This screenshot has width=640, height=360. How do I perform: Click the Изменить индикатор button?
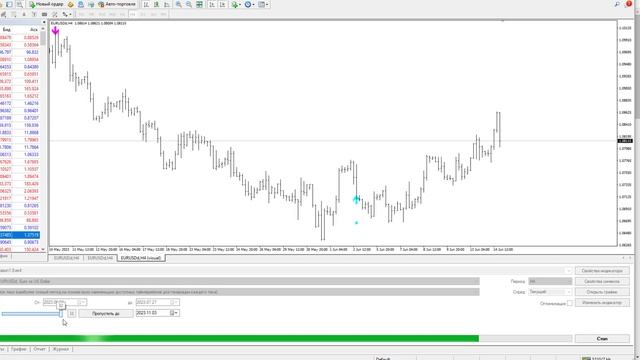click(x=602, y=302)
